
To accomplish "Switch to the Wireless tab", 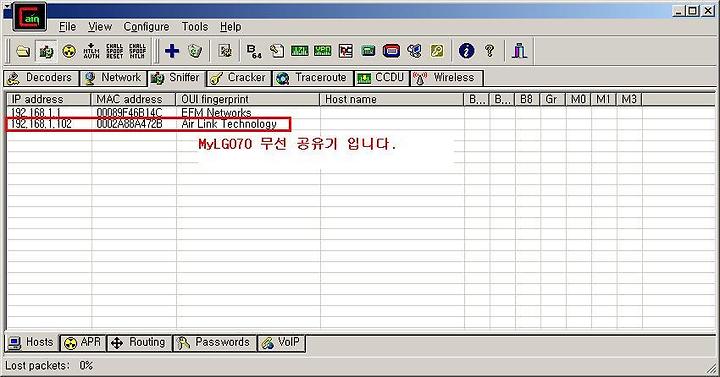I will (446, 78).
